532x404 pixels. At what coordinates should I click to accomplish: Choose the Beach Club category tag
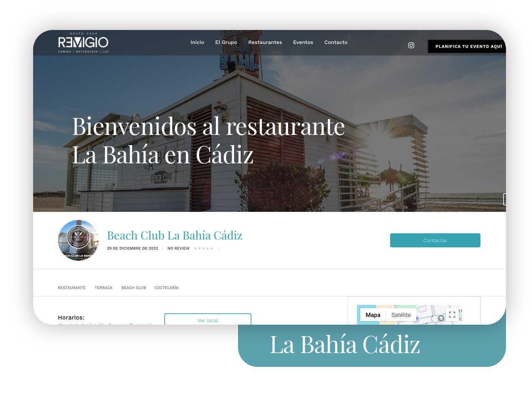tap(134, 288)
